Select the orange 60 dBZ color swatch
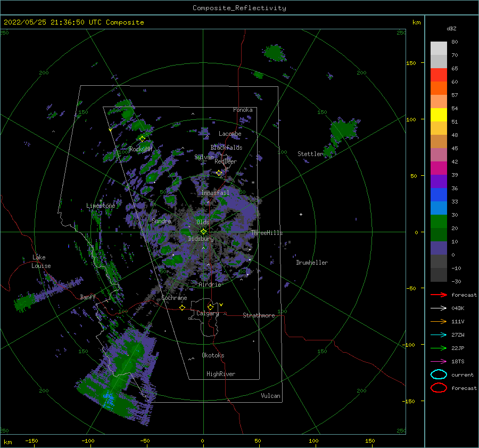 pos(439,88)
